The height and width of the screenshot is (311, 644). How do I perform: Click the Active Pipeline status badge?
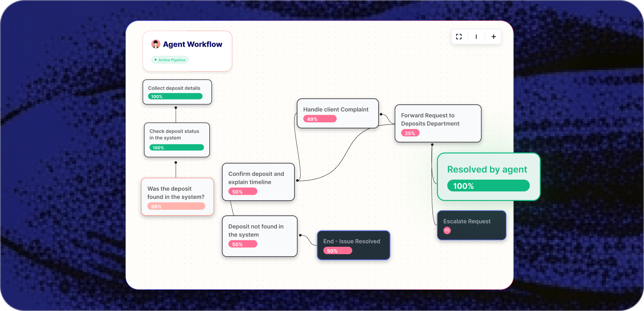[170, 60]
